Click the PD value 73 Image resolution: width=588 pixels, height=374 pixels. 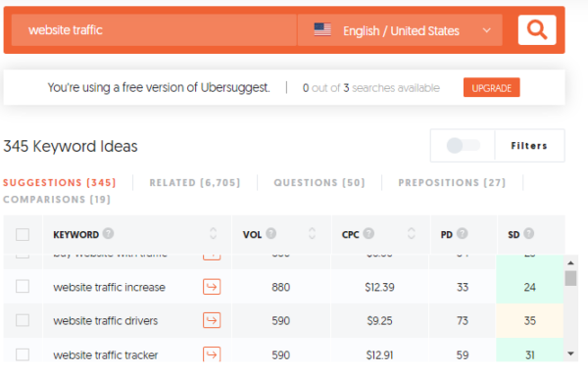[x=463, y=321]
